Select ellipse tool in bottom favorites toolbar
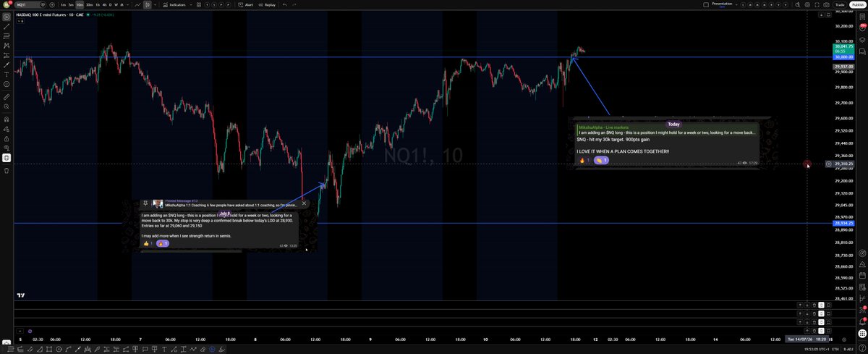868x354 pixels. [59, 348]
